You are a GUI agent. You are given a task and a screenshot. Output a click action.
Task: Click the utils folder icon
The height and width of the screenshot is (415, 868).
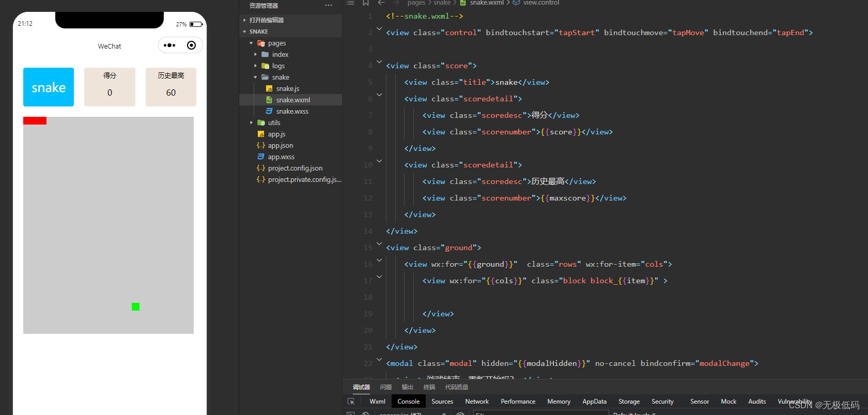coord(261,123)
